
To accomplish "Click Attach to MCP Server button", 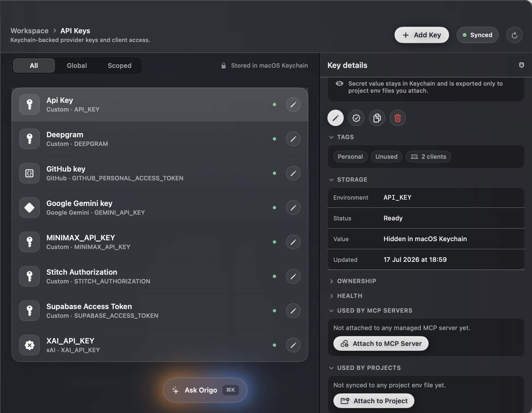I will (381, 343).
